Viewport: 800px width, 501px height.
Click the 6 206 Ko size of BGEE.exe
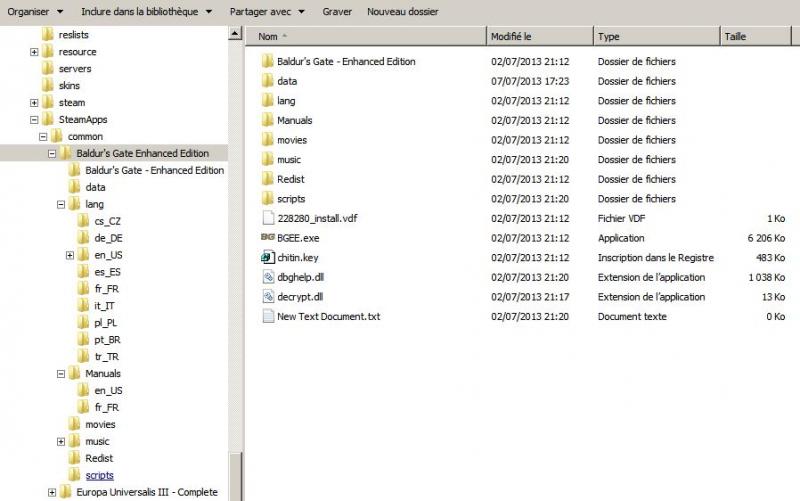(766, 238)
